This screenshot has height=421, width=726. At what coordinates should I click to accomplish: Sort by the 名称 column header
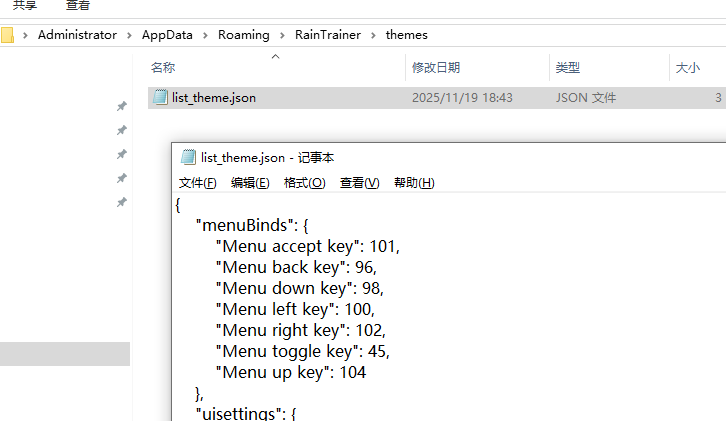[x=163, y=68]
